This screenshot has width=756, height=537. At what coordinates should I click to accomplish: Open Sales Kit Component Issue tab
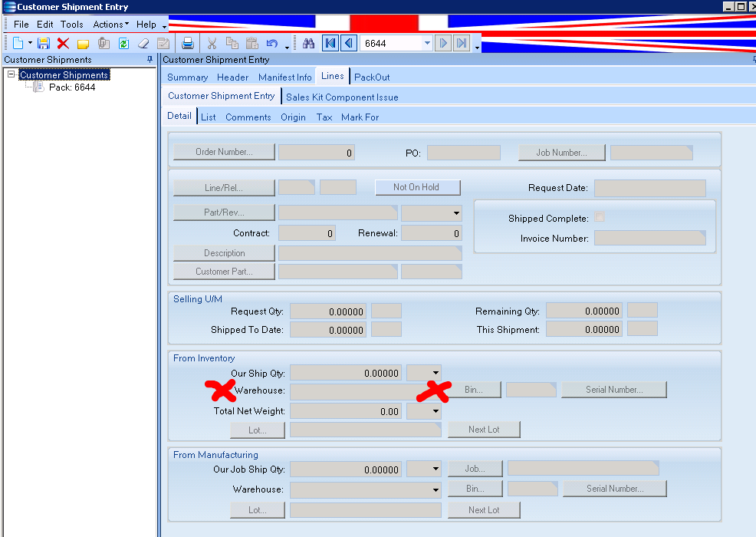[x=342, y=97]
